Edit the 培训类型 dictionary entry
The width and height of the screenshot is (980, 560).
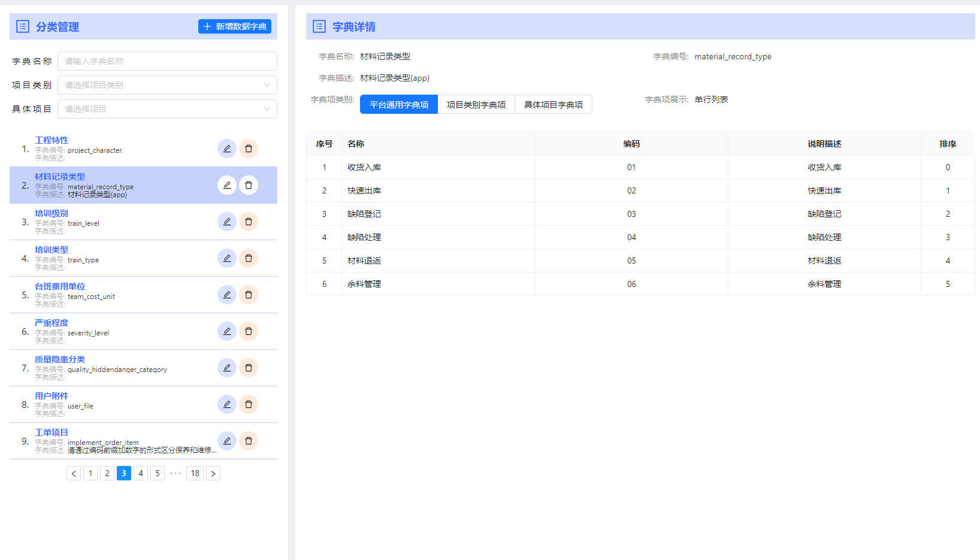point(227,258)
